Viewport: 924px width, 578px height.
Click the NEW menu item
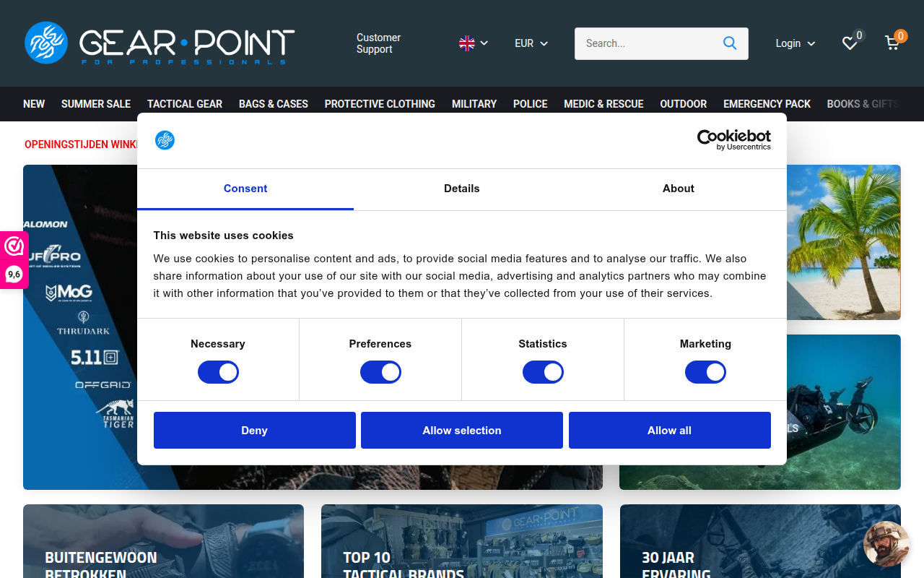(x=34, y=104)
